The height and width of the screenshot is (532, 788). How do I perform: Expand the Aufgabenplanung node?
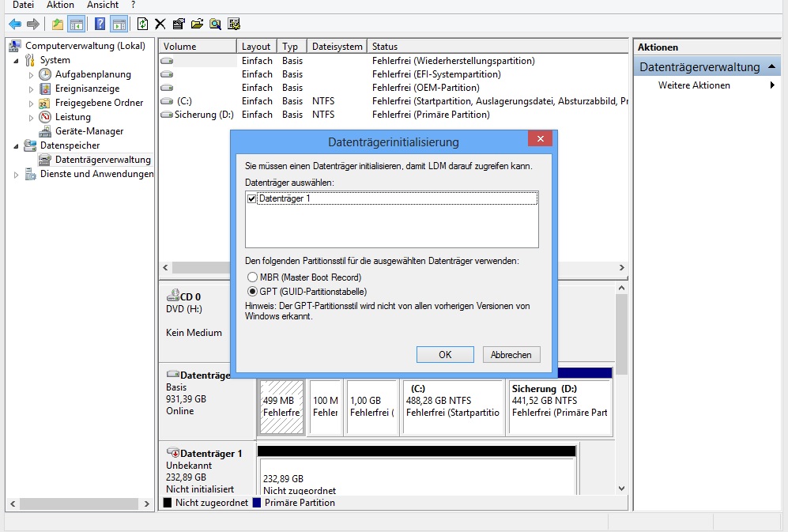coord(31,75)
